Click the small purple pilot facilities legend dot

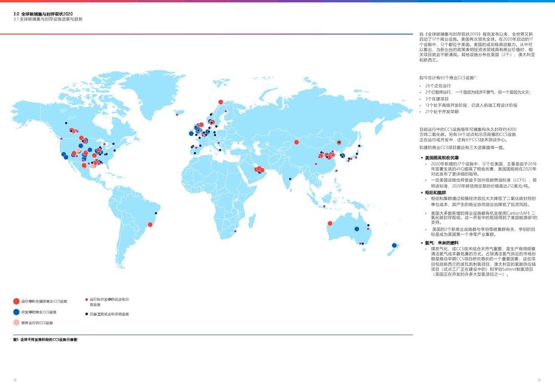coord(86,299)
